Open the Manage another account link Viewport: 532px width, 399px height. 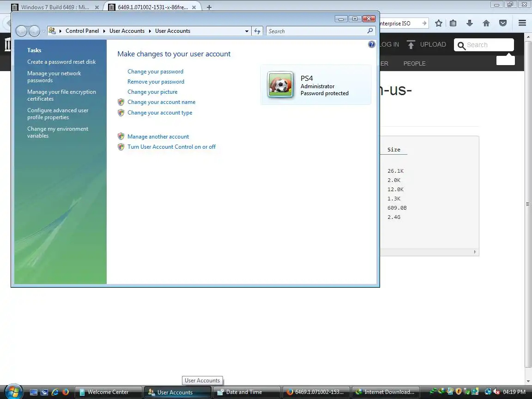(158, 137)
